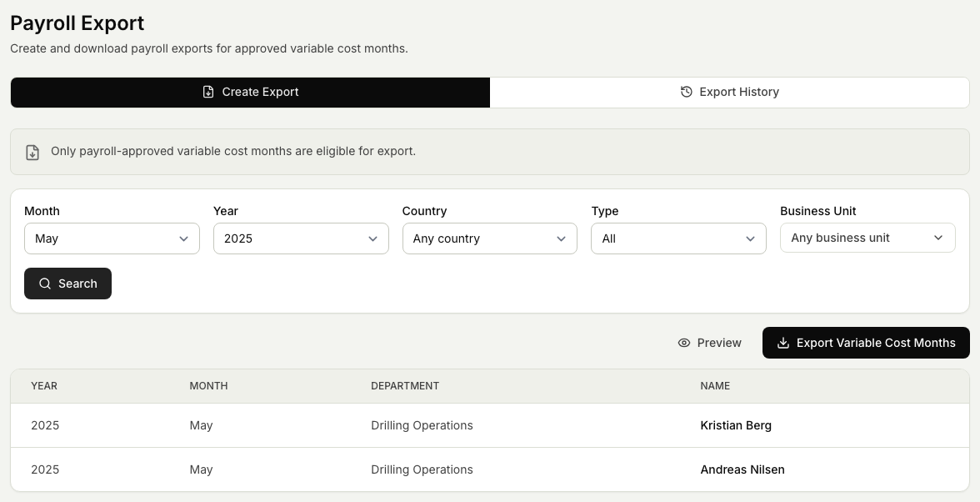Image resolution: width=980 pixels, height=502 pixels.
Task: Click the Search button
Action: [67, 284]
